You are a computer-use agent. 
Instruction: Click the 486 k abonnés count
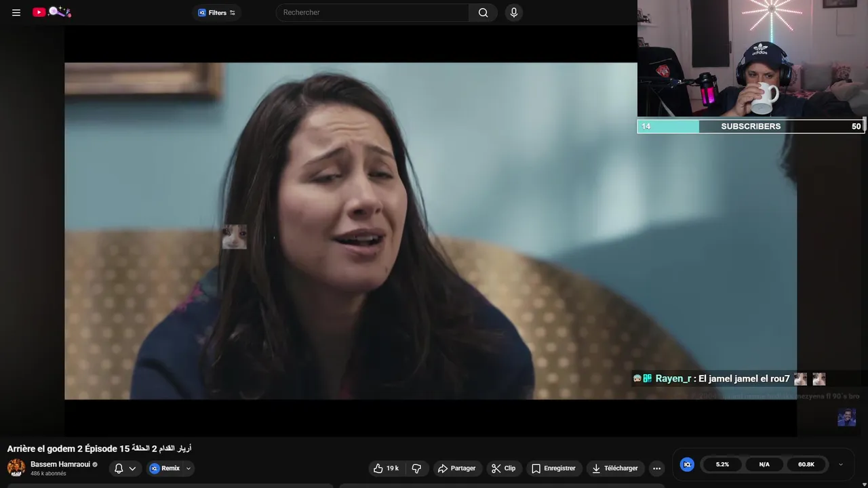pos(48,474)
